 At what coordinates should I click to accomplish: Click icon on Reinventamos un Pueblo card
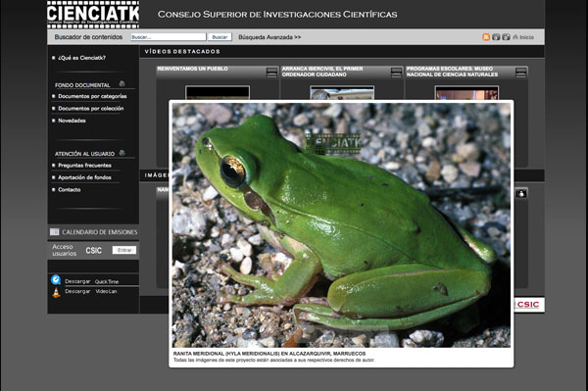pyautogui.click(x=271, y=73)
